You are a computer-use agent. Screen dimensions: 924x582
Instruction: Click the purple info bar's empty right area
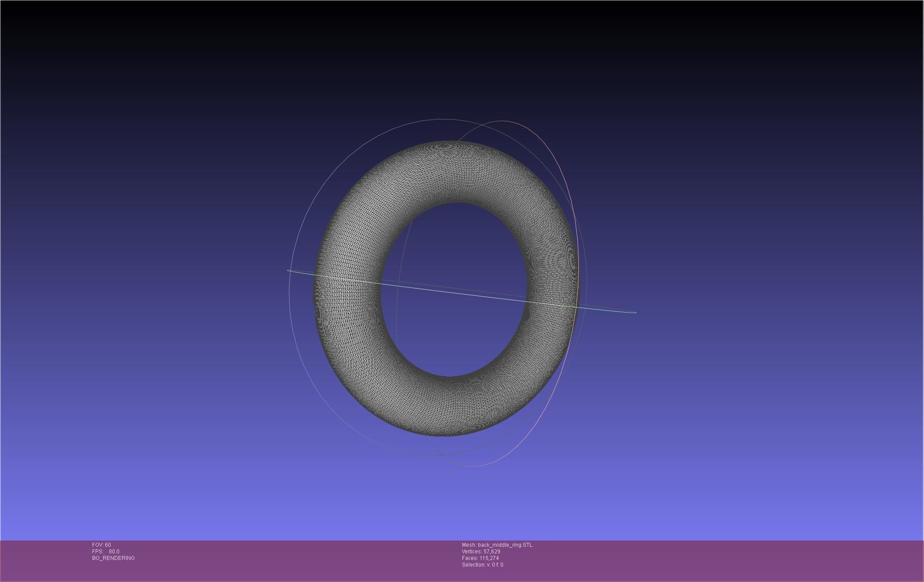tap(749, 560)
